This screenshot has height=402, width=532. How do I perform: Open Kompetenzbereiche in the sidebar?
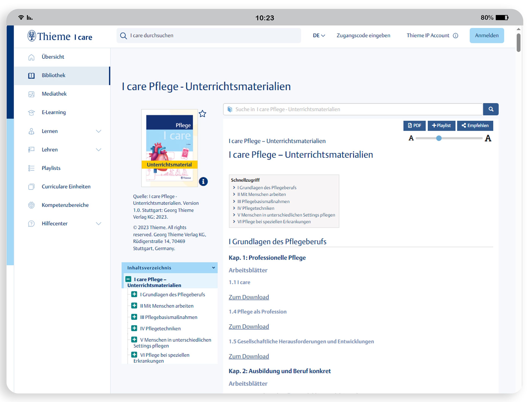point(62,205)
